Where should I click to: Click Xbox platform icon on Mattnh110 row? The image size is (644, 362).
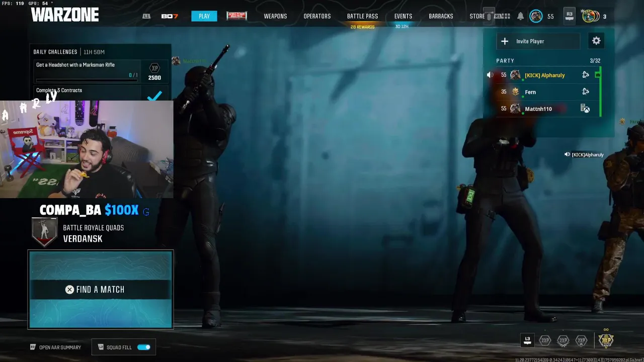[585, 109]
